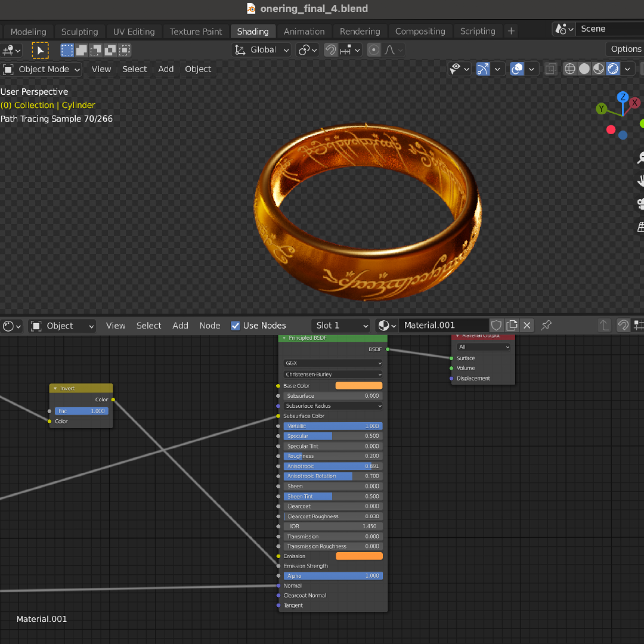This screenshot has height=644, width=644.
Task: Go to parent node tree arrow icon
Action: pyautogui.click(x=604, y=326)
